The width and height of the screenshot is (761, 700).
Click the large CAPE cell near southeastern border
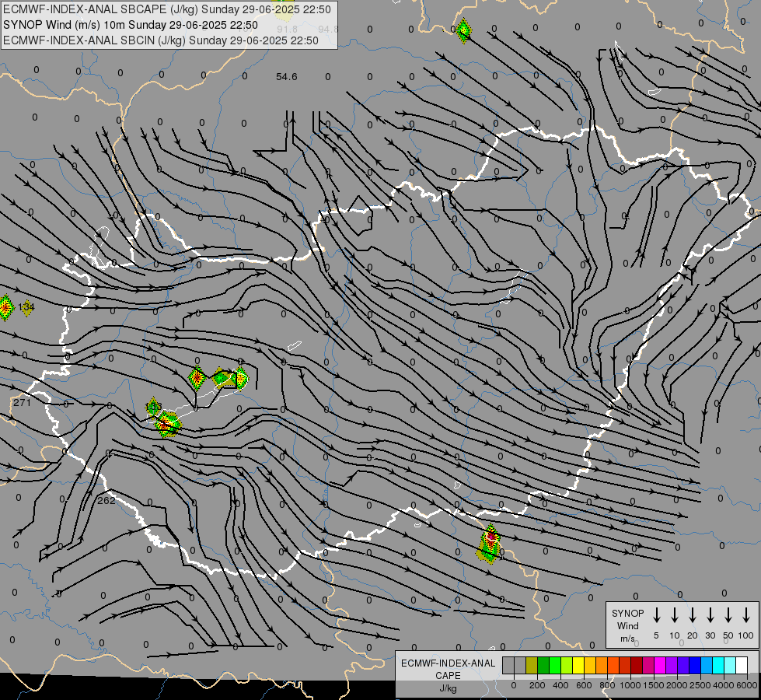(490, 544)
